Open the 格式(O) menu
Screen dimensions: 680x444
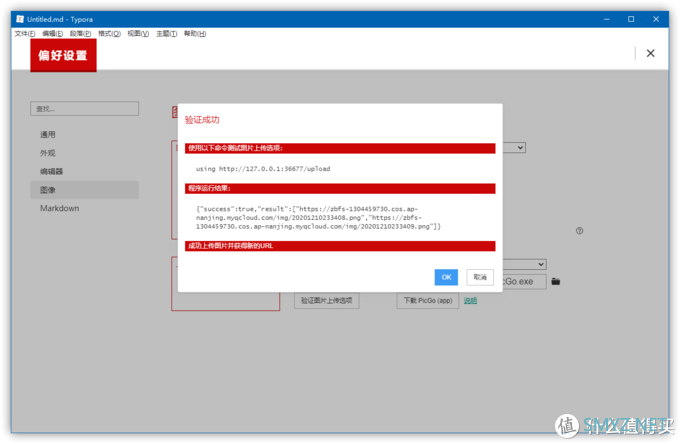tap(109, 33)
